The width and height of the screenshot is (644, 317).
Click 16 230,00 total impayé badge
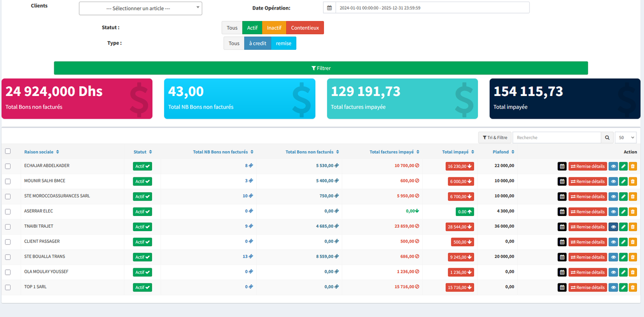point(460,166)
